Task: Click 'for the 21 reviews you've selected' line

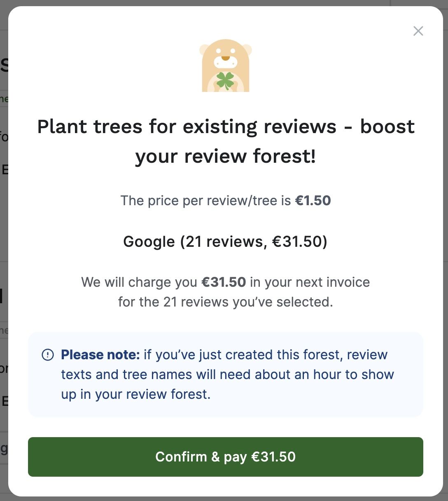Action: pyautogui.click(x=225, y=302)
